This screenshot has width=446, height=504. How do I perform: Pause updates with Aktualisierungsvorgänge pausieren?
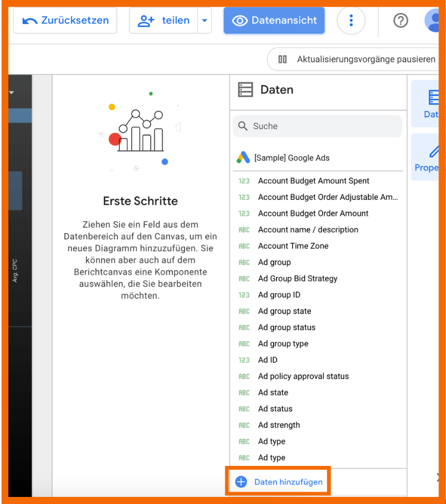click(x=356, y=59)
